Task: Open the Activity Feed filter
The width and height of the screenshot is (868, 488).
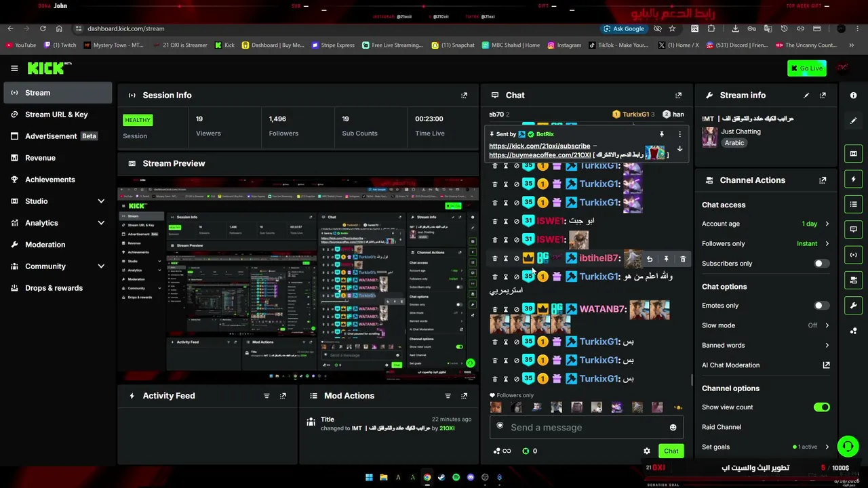Action: pyautogui.click(x=267, y=396)
